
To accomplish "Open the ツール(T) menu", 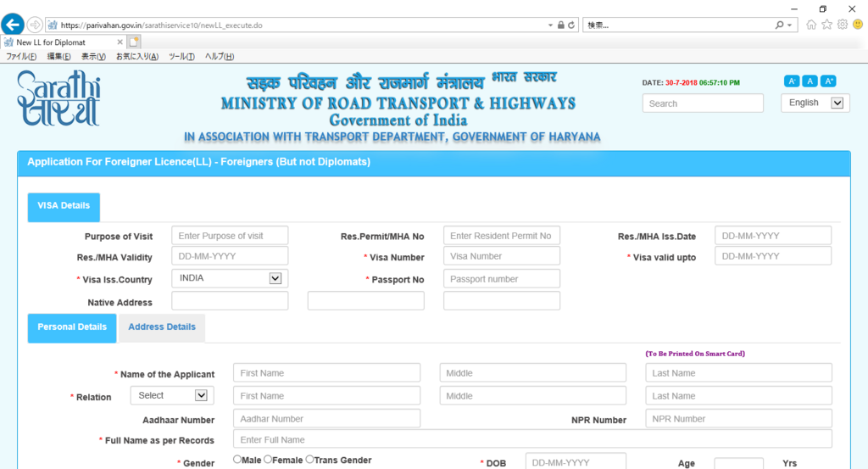I will tap(181, 57).
